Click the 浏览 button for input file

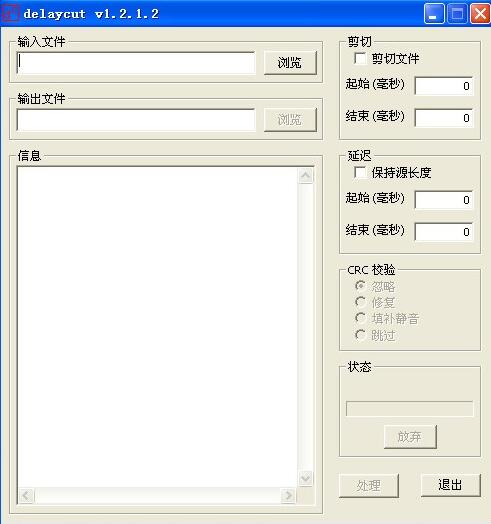click(290, 62)
